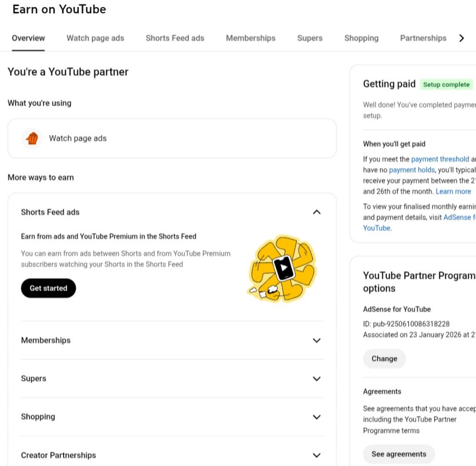Switch to the Watch page ads tab
The height and width of the screenshot is (466, 476).
click(x=95, y=38)
